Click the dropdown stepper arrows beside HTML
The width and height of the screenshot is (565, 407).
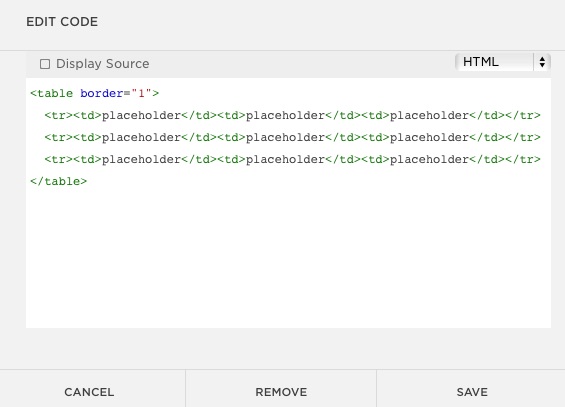pos(542,62)
